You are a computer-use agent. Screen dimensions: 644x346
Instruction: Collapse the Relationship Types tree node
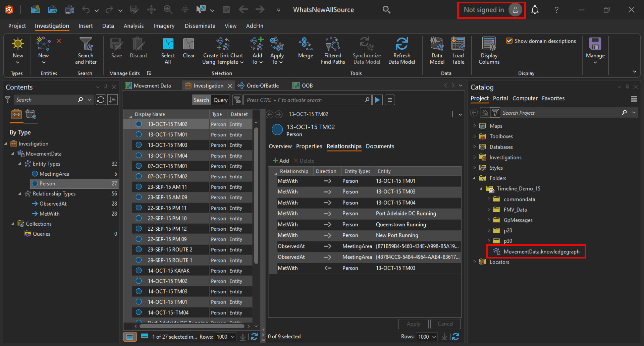click(x=20, y=194)
